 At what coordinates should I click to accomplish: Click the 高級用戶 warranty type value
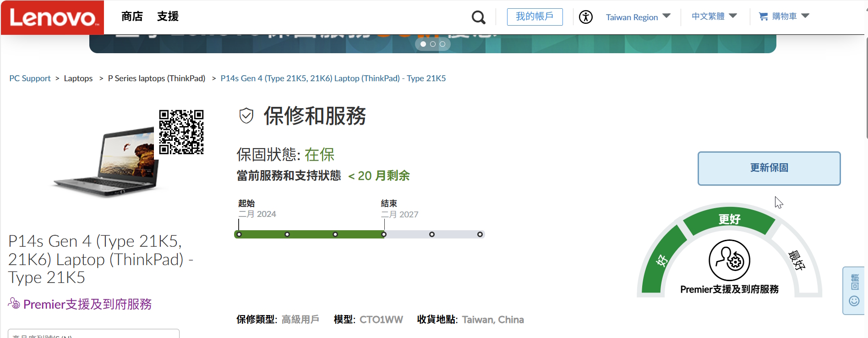point(300,320)
